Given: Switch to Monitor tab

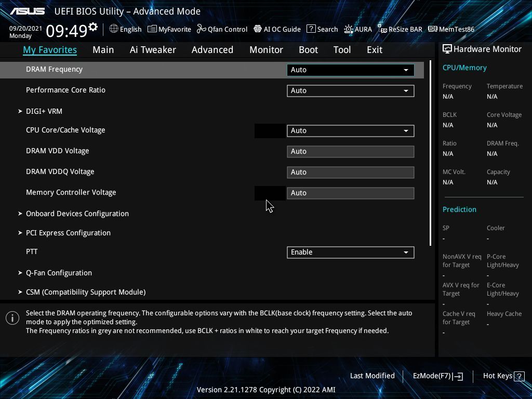Looking at the screenshot, I should coord(266,50).
